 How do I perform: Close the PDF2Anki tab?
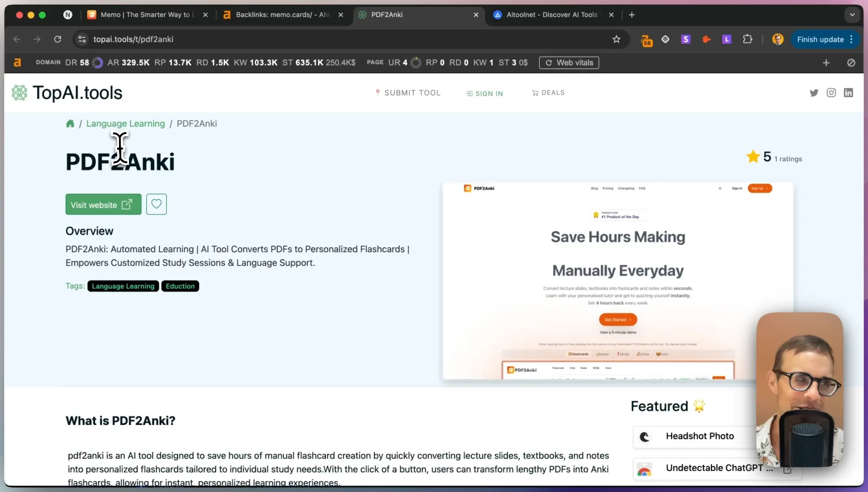476,15
